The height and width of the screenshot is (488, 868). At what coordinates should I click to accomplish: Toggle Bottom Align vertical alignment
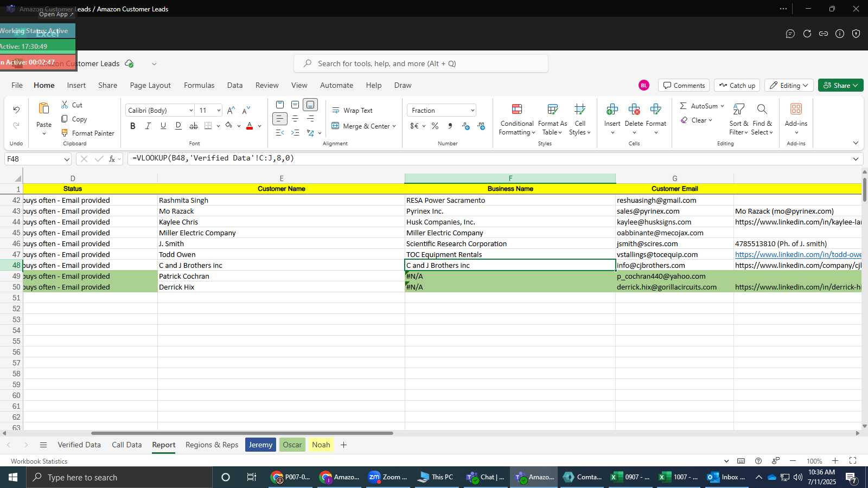pos(310,105)
